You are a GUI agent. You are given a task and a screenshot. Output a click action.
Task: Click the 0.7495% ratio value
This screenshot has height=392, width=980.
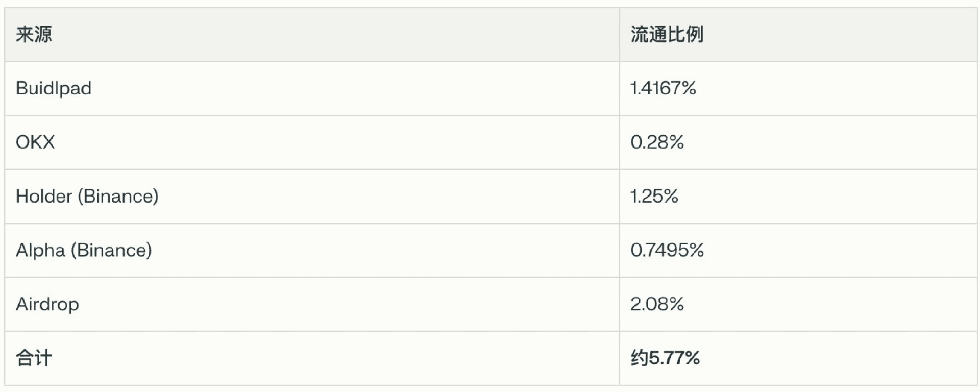(667, 251)
